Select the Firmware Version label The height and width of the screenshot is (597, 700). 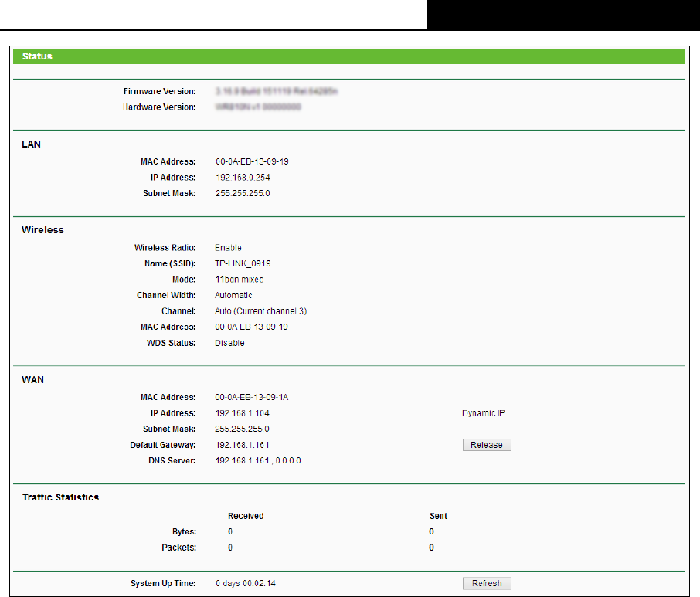pyautogui.click(x=159, y=91)
